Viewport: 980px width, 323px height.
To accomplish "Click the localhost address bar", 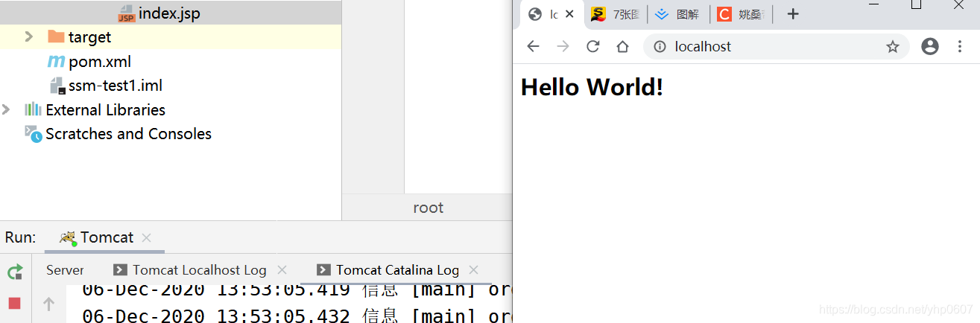I will point(776,47).
